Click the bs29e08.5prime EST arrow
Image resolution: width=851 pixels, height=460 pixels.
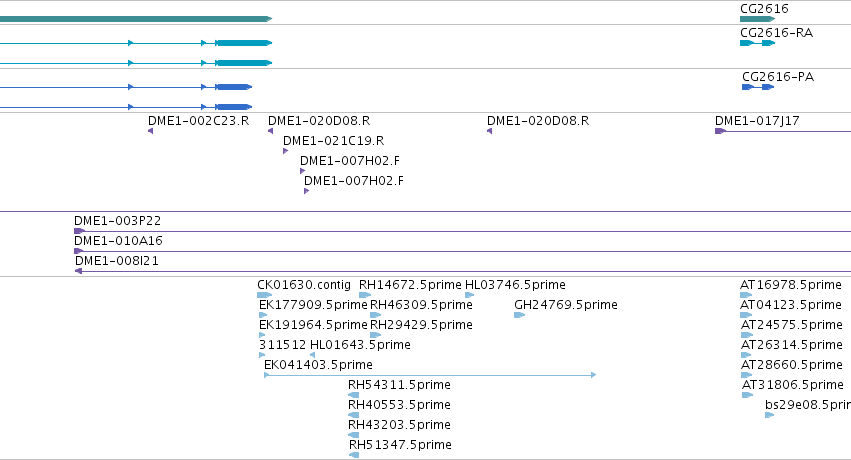(769, 415)
